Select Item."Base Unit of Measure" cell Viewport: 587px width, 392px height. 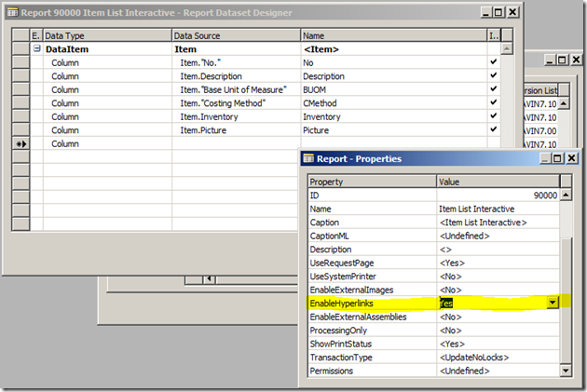tap(237, 89)
